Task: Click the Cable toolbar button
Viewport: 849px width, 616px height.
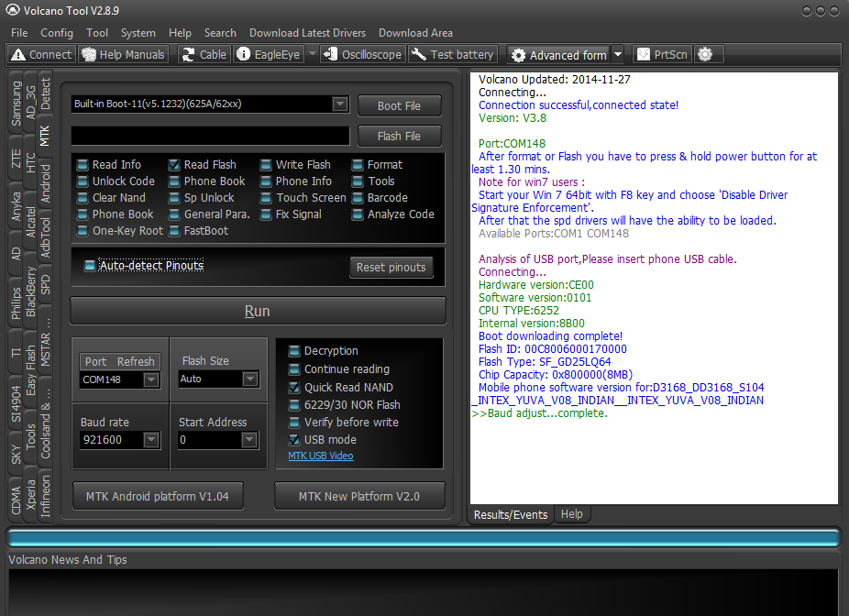Action: tap(204, 55)
